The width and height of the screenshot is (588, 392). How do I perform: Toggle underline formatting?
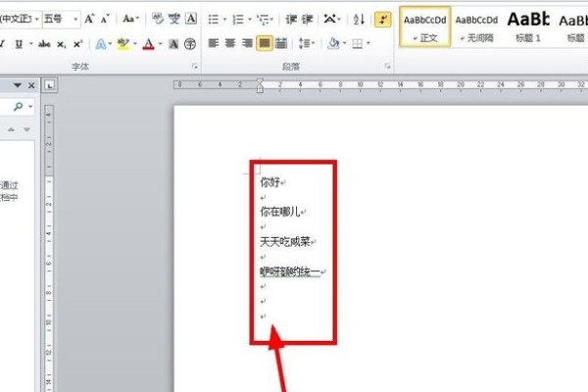point(19,44)
